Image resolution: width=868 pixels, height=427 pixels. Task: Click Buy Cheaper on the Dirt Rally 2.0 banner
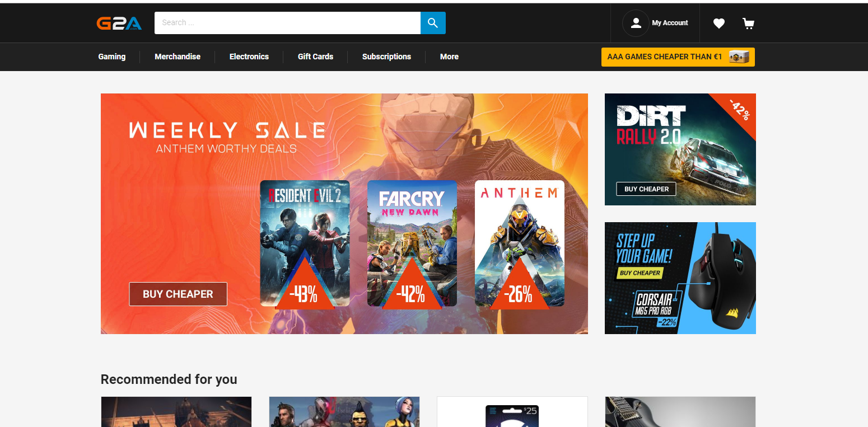[x=646, y=189]
